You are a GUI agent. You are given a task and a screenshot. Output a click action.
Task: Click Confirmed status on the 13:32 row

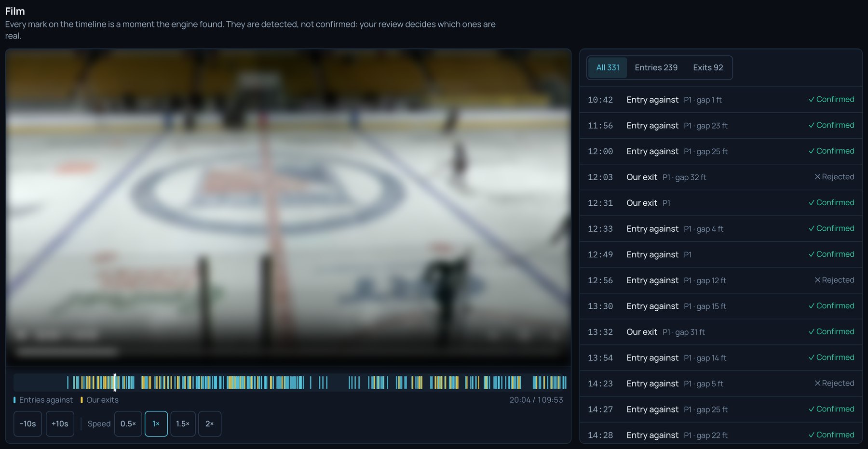831,331
